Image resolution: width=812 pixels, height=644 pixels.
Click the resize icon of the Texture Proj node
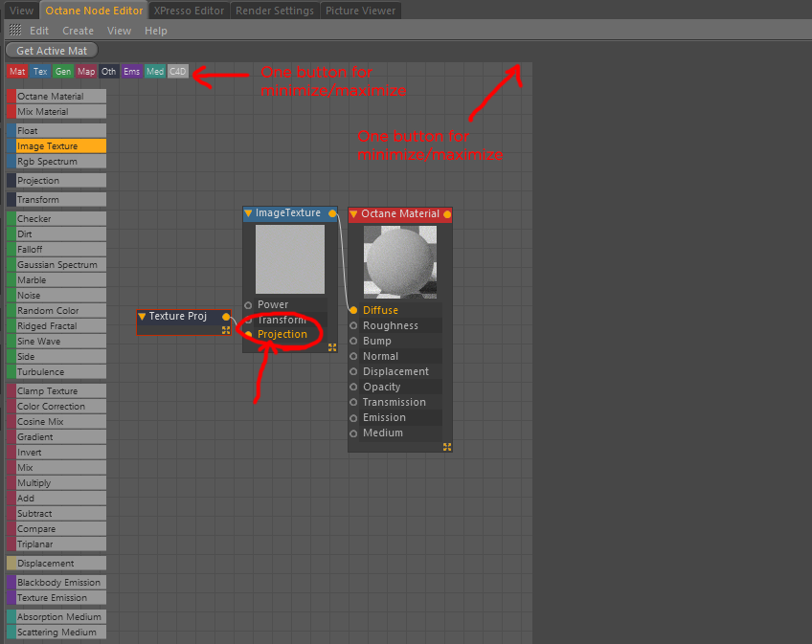(226, 330)
